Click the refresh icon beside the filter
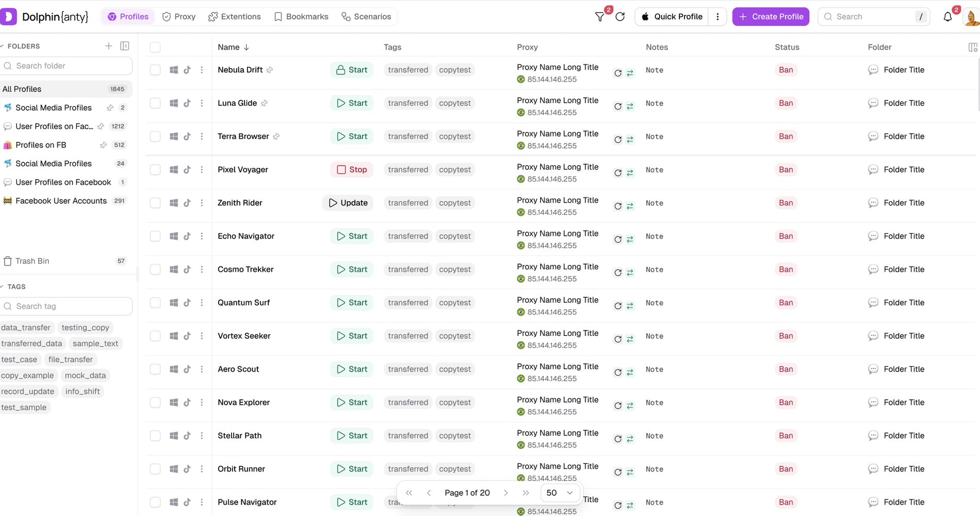 pos(620,17)
